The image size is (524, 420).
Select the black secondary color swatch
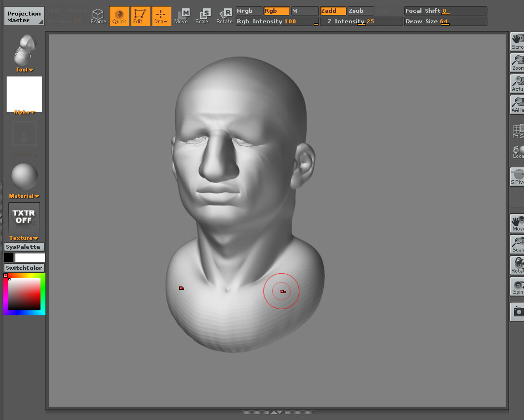click(9, 258)
